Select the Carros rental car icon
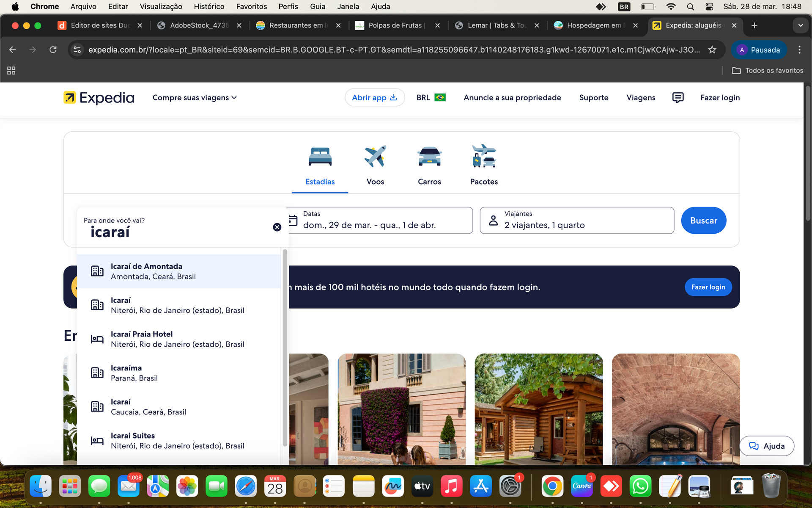Image resolution: width=812 pixels, height=508 pixels. [x=429, y=156]
